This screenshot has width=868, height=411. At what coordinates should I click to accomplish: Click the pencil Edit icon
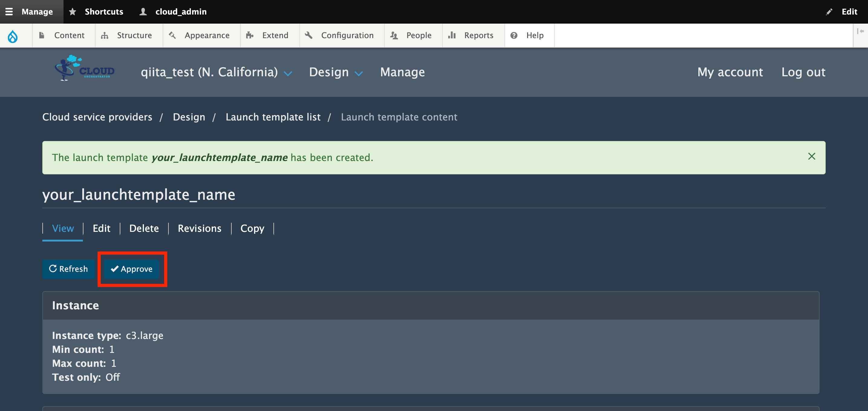tap(829, 12)
